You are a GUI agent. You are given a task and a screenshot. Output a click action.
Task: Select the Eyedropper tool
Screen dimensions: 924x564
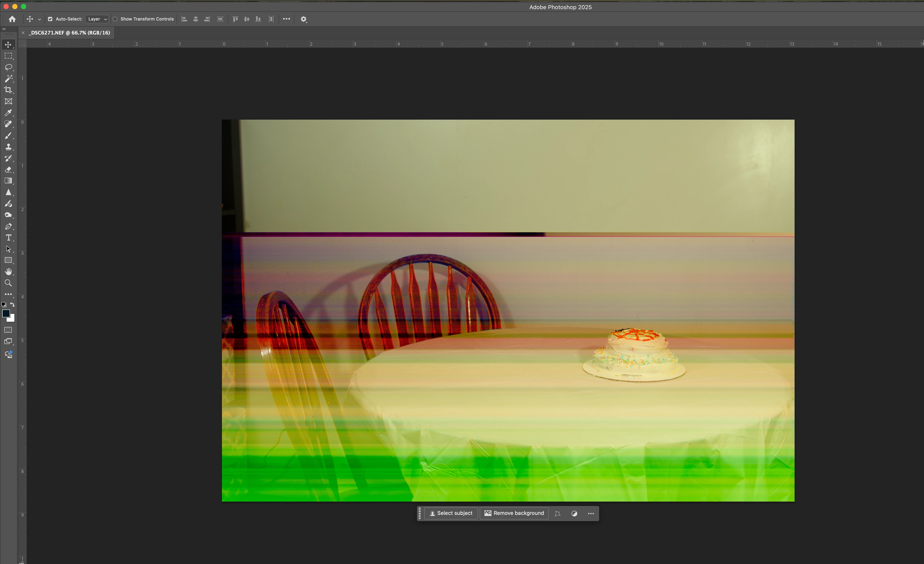[8, 113]
